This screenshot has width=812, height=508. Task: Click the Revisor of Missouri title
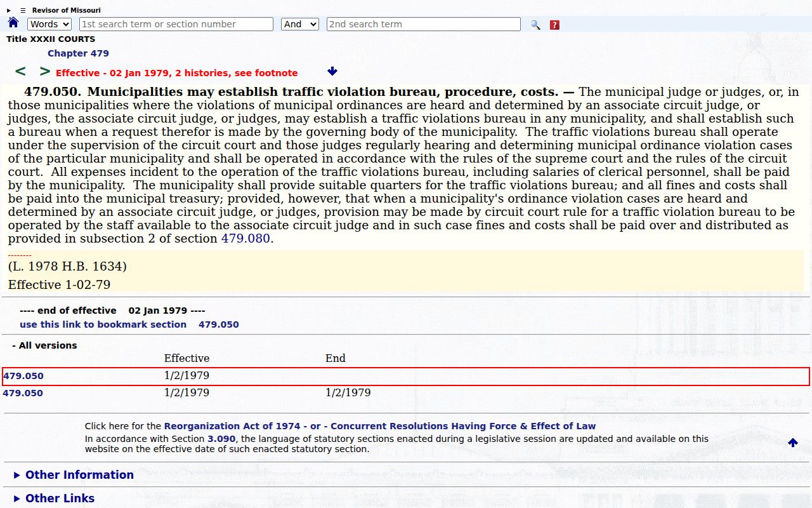pos(67,10)
